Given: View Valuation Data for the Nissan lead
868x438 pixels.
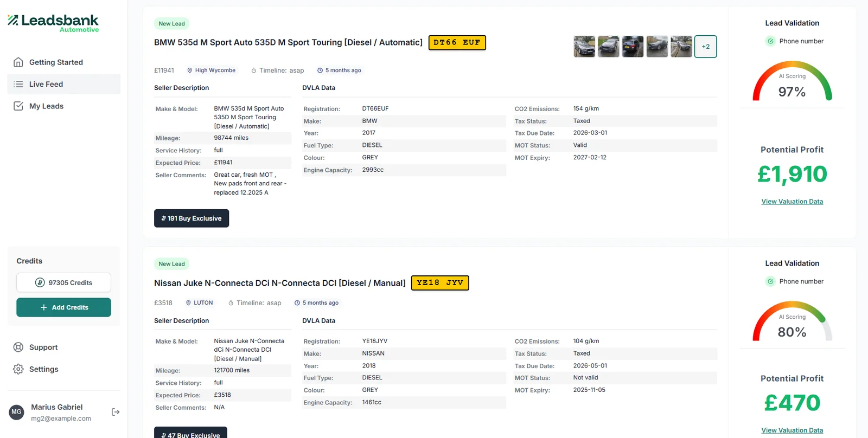Looking at the screenshot, I should tap(792, 430).
